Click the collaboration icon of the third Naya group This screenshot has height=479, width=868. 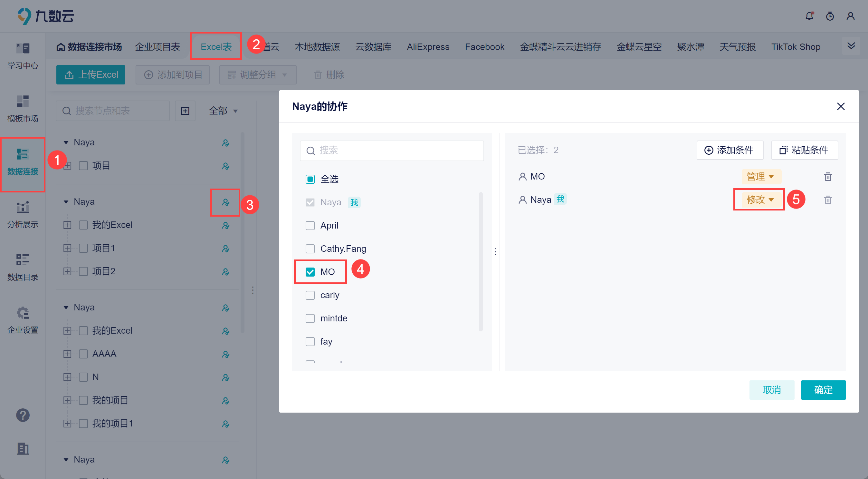(x=226, y=308)
